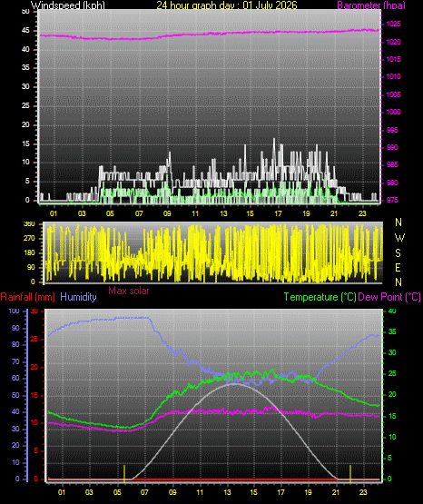423x504 pixels.
Task: Click hour 07 under the temperature chart
Action: click(144, 492)
